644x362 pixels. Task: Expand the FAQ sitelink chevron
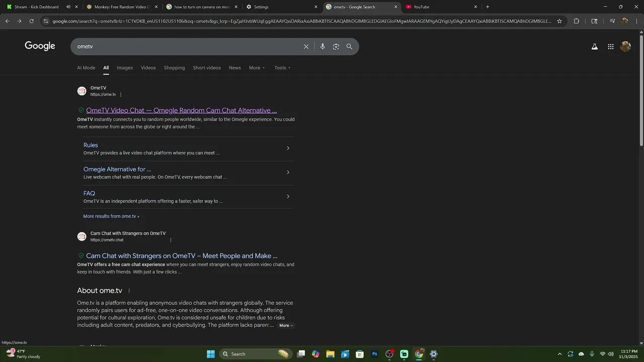coord(288,197)
